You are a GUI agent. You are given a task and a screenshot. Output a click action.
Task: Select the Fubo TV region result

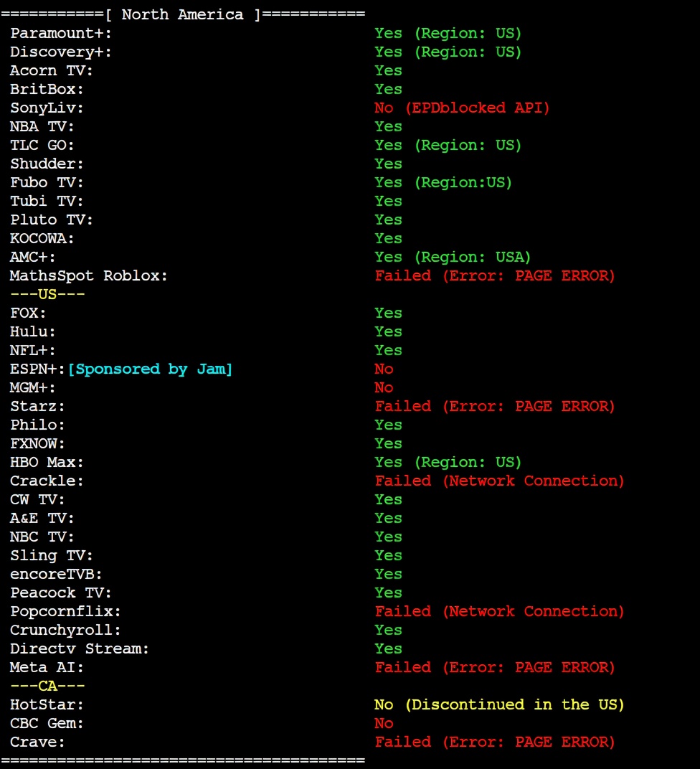pos(443,182)
